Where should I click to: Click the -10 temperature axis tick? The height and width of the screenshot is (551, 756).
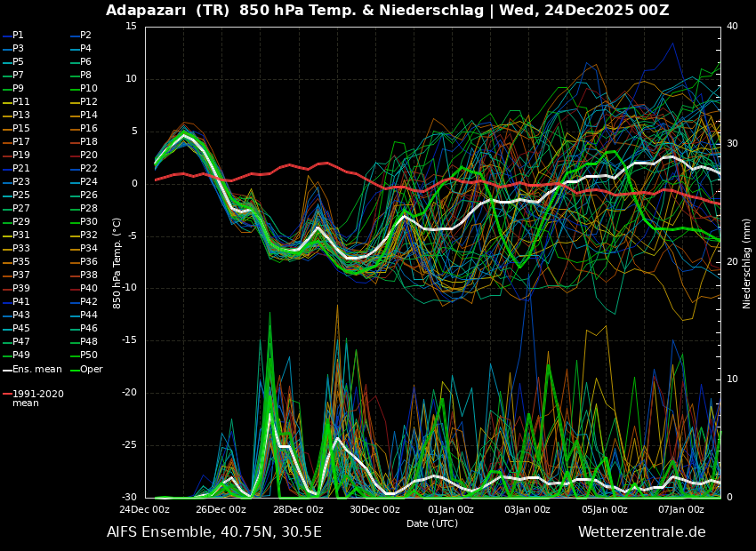pos(129,288)
